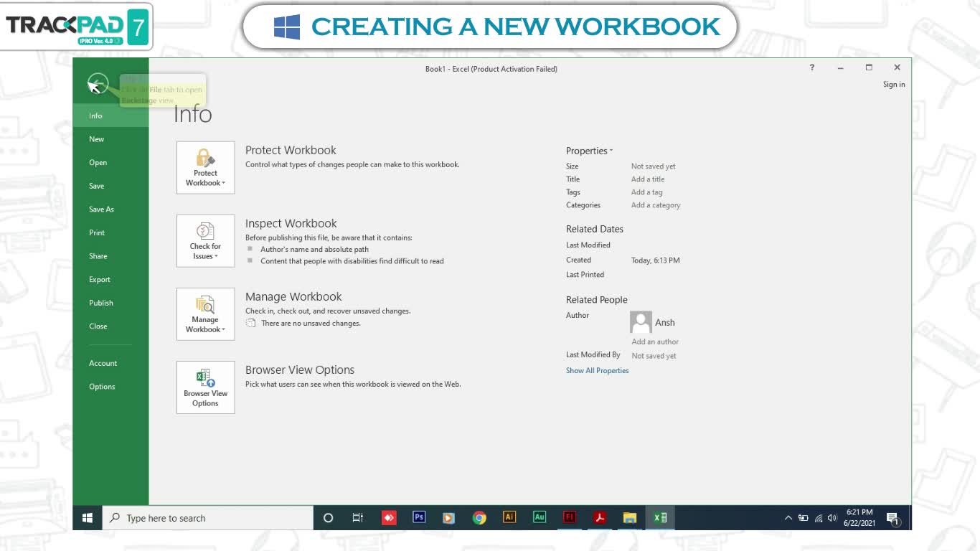Screen dimensions: 980x551
Task: Open Photoshop from the taskbar
Action: tap(419, 517)
